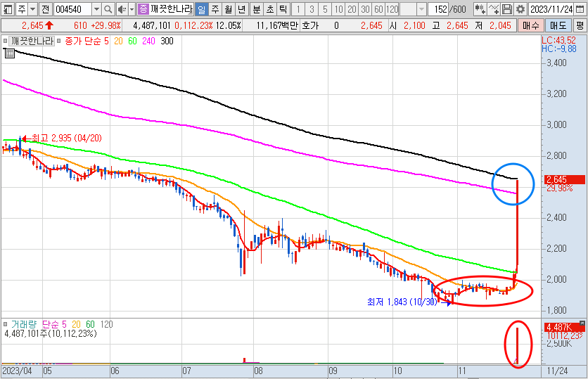
Task: Click the 호가 label in info bar
Action: (310, 25)
